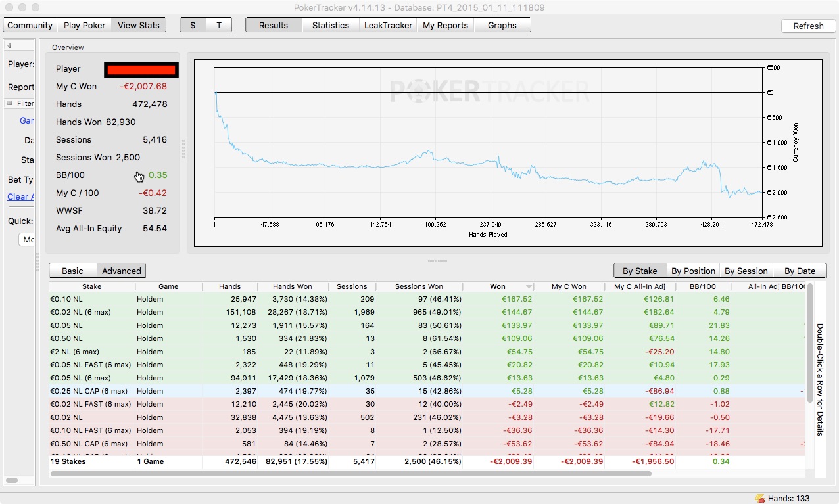Select the €0.25 NL CAP (6 max) row
The height and width of the screenshot is (504, 839).
click(x=427, y=391)
